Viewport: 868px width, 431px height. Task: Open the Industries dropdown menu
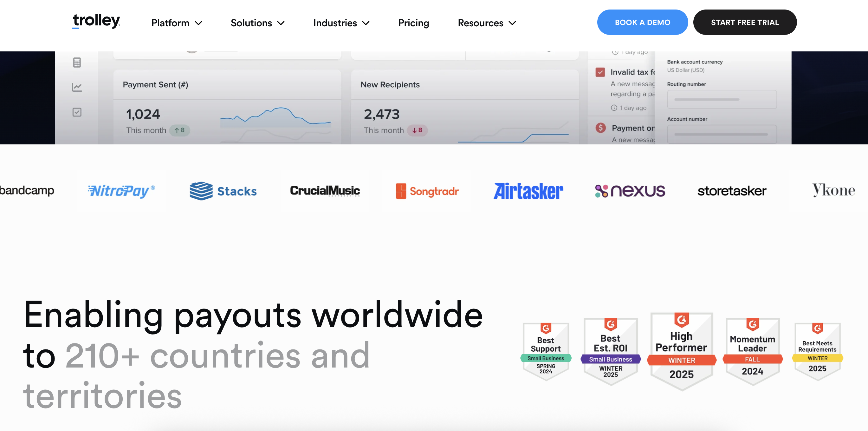tap(341, 23)
